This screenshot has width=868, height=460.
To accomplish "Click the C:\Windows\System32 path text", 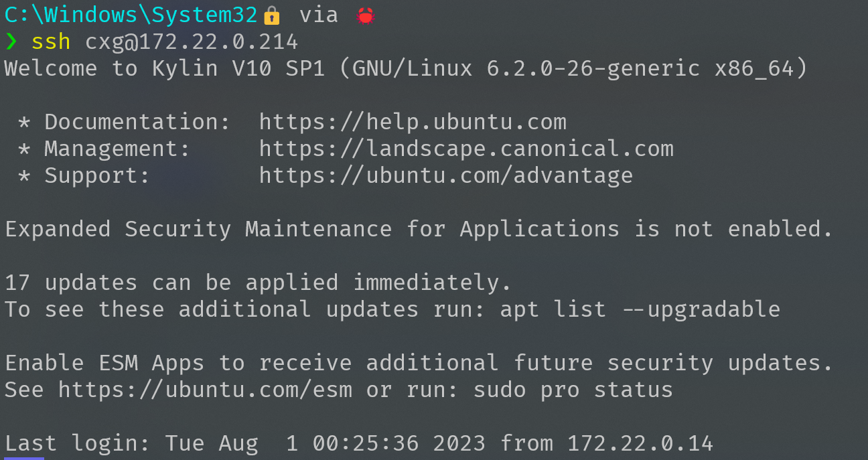I will tap(131, 15).
